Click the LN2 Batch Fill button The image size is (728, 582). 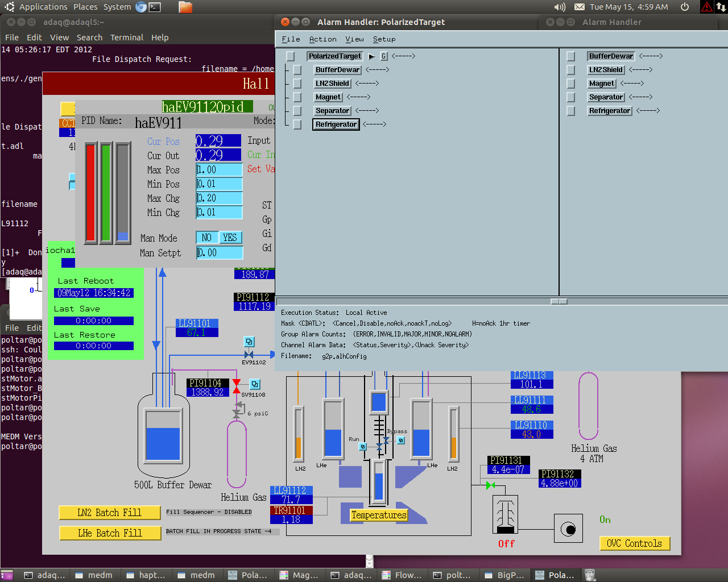click(x=110, y=513)
